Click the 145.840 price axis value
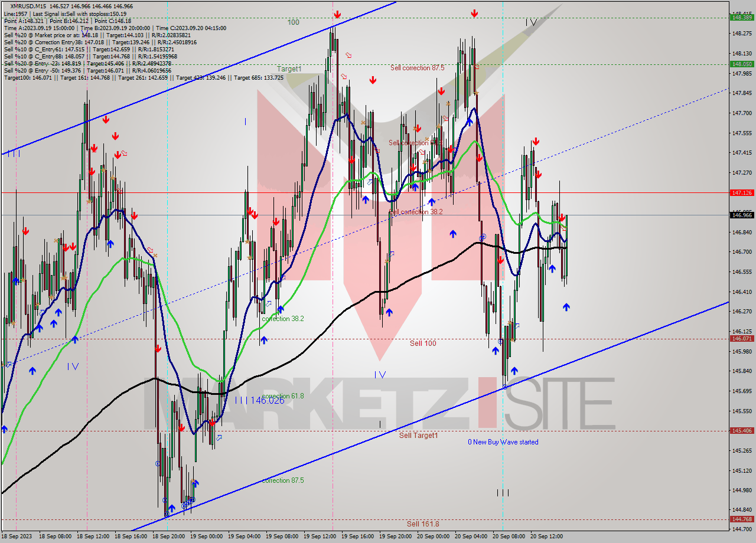Image resolution: width=756 pixels, height=543 pixels. pyautogui.click(x=742, y=371)
